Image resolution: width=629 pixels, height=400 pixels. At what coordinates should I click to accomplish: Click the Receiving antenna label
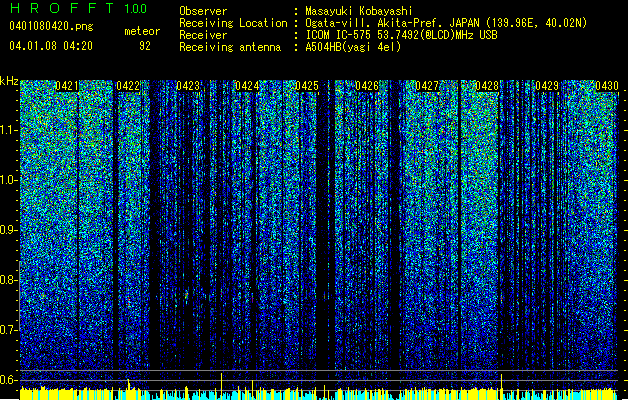click(230, 47)
